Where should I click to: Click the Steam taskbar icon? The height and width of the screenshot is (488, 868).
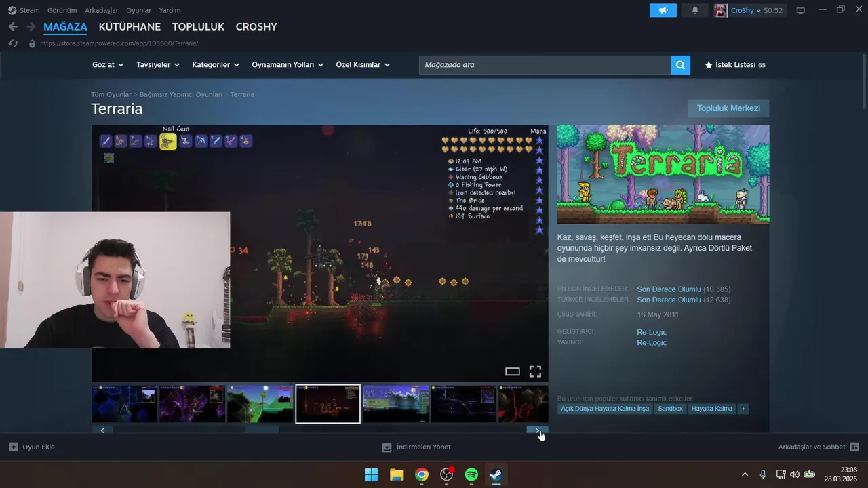pos(496,474)
